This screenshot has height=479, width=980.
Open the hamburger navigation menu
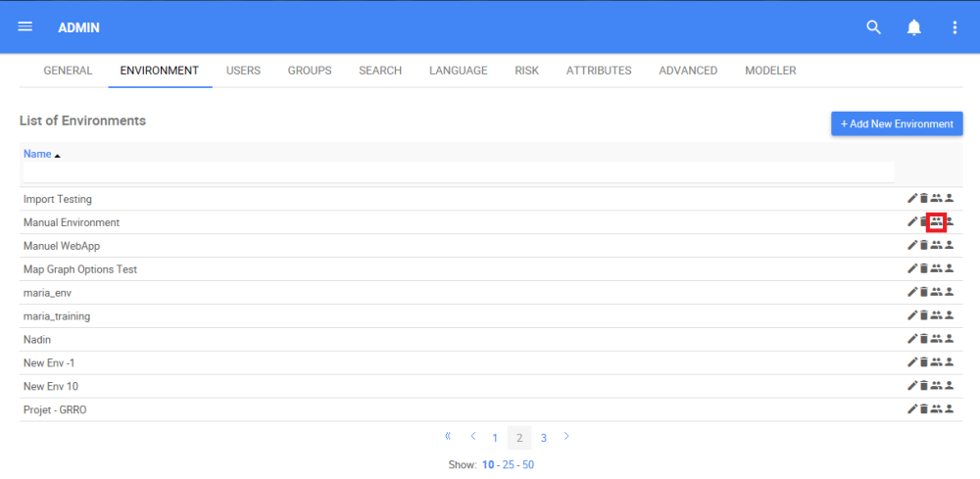point(25,26)
